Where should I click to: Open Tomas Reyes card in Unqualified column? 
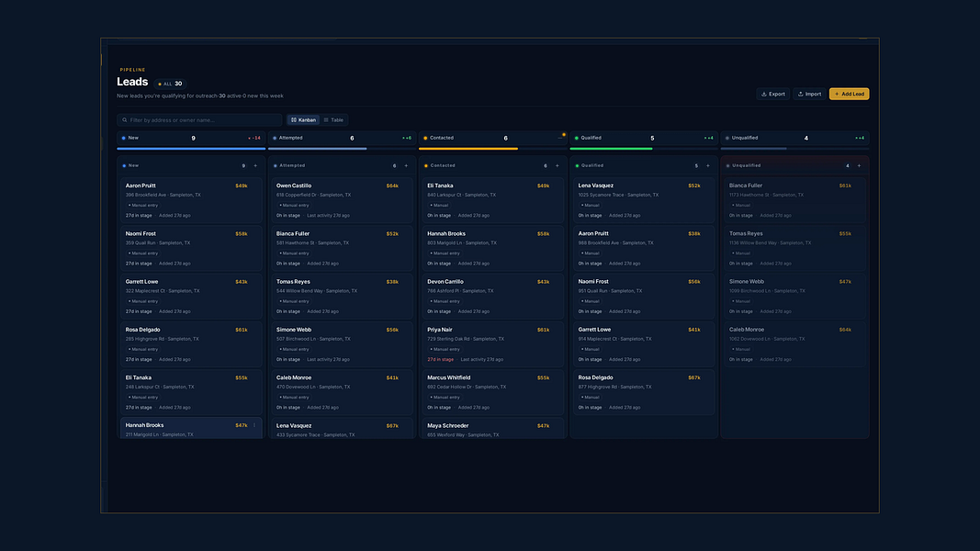[x=795, y=249]
